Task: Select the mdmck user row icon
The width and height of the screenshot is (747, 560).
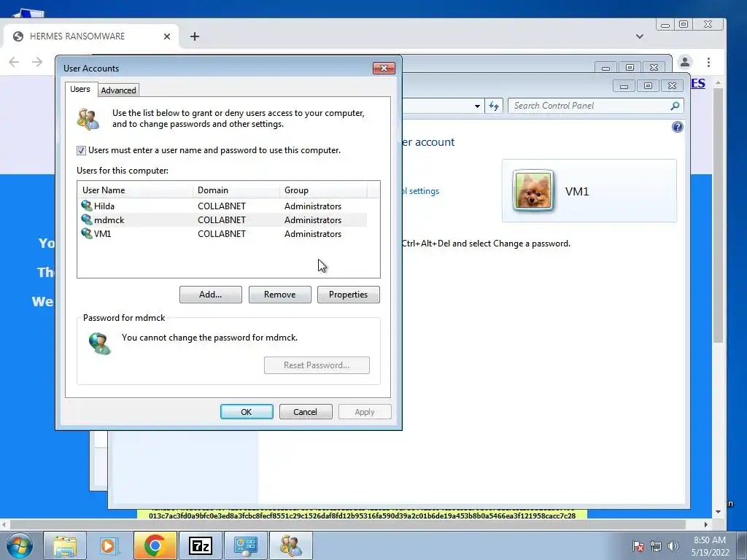Action: coord(87,219)
